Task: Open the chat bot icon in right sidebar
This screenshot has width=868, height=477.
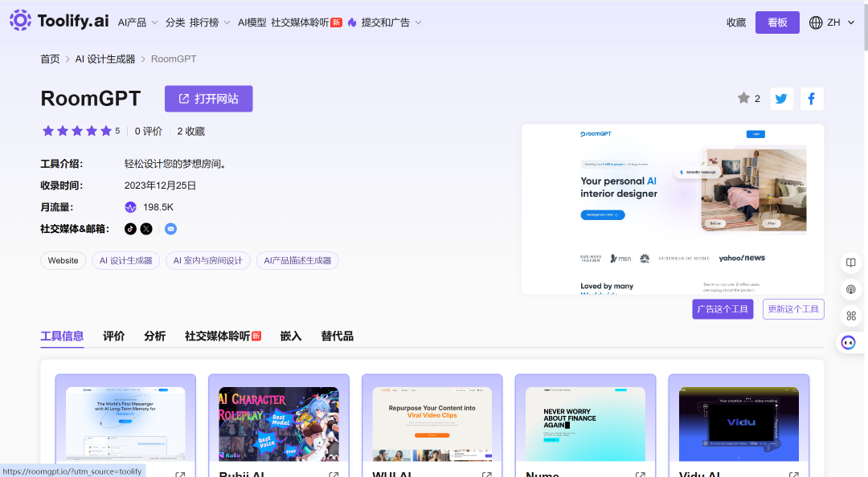Action: pyautogui.click(x=848, y=343)
